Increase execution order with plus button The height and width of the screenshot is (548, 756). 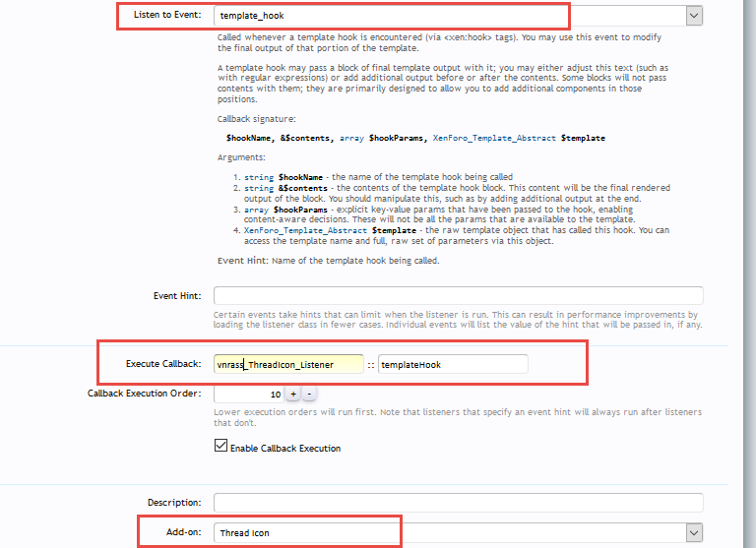click(292, 394)
